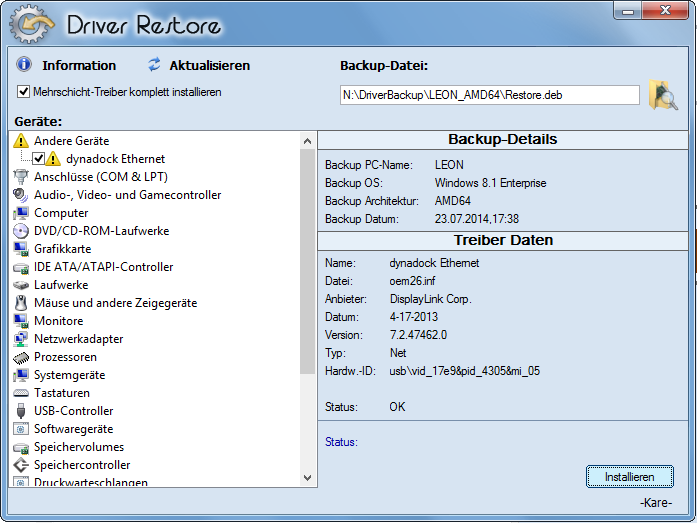Toggle Mehrschicht-Treiber komplett installieren checkbox
The width and height of the screenshot is (697, 523).
pos(24,92)
